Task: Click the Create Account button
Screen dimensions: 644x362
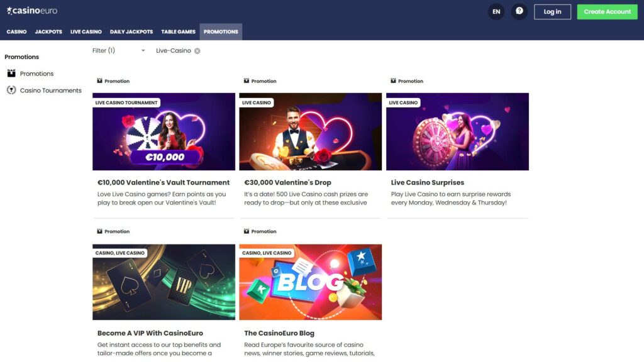Action: tap(606, 11)
